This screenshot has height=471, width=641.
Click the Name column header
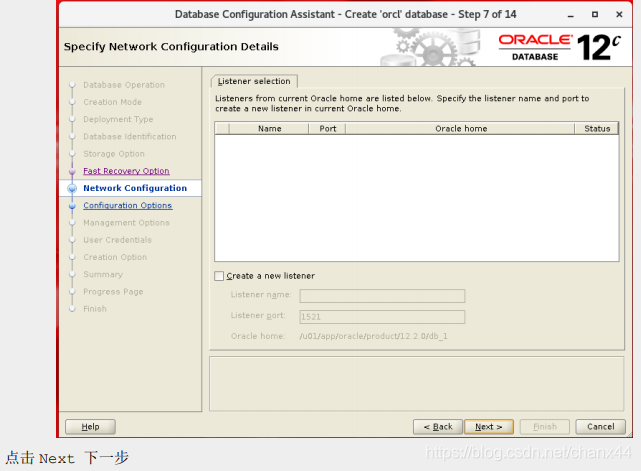pyautogui.click(x=269, y=128)
